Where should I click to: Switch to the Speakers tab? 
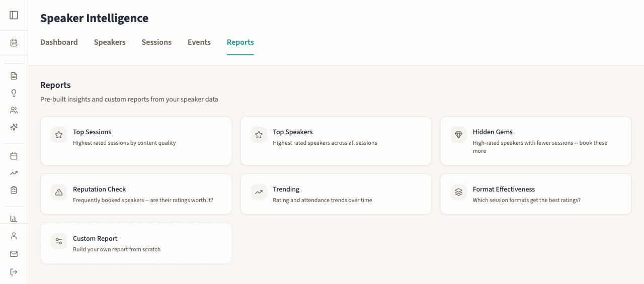[x=110, y=42]
